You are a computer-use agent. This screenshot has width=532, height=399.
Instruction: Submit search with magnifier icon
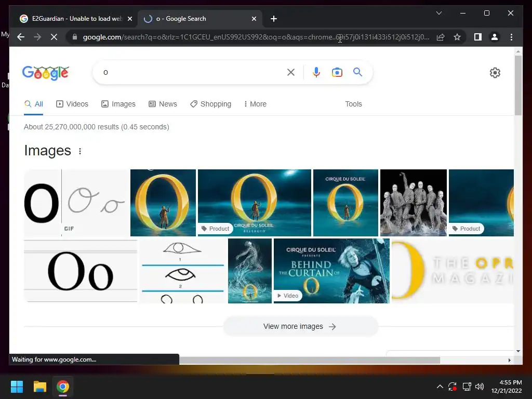(x=357, y=72)
